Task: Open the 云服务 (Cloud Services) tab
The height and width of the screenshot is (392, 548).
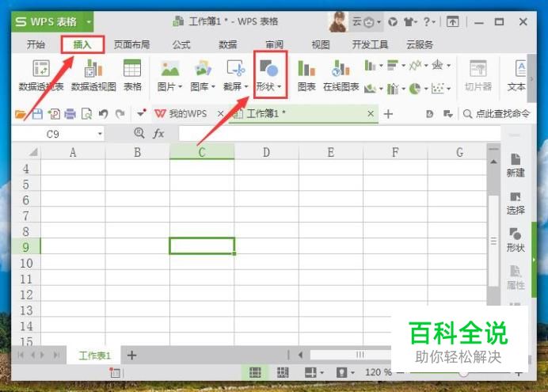Action: [x=420, y=44]
